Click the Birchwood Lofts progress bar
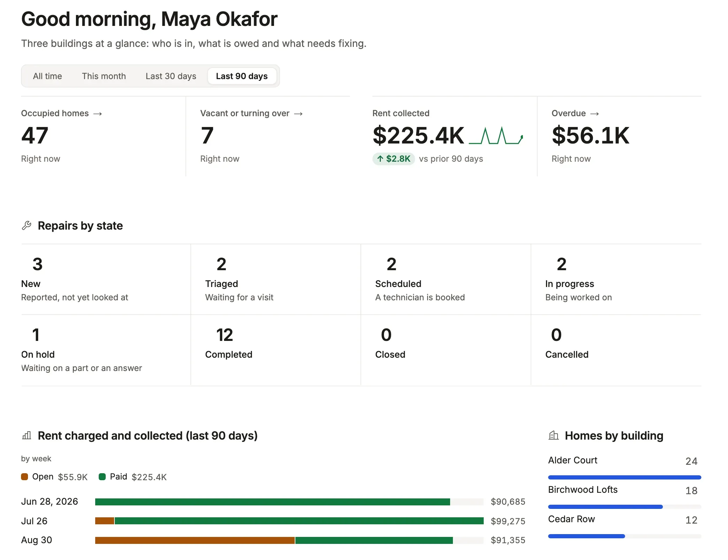Viewport: 728px width, 560px height. click(x=625, y=507)
